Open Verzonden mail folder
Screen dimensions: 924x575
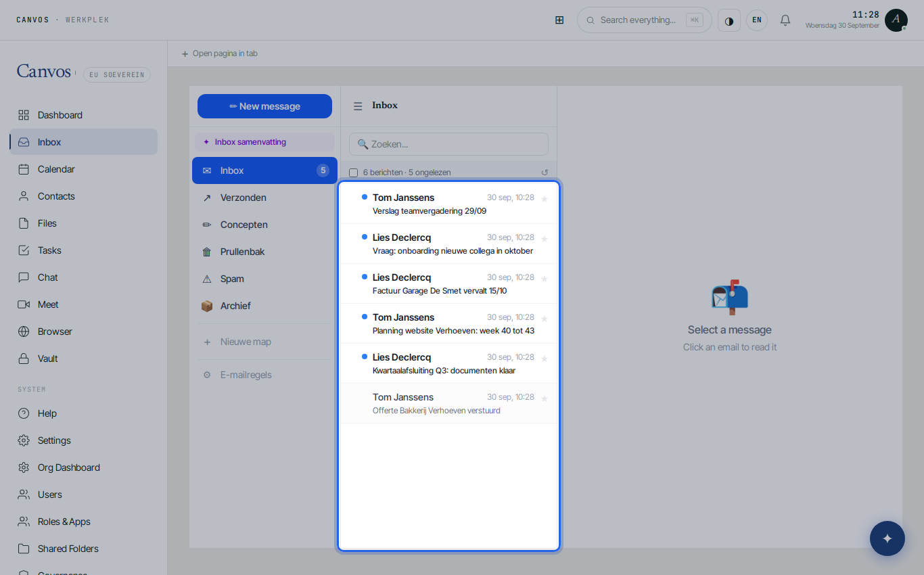pos(264,198)
